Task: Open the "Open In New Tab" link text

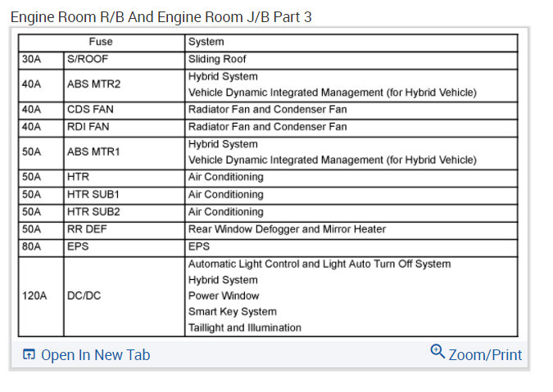Action: click(95, 354)
